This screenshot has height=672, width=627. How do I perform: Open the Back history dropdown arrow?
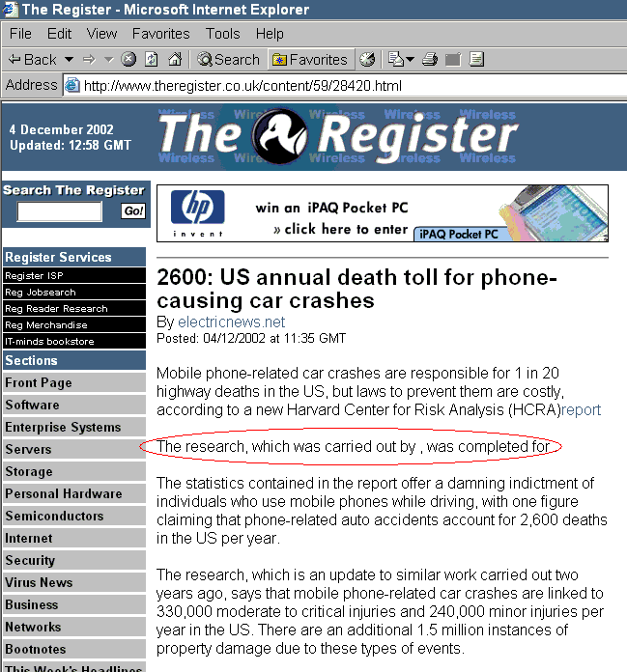coord(69,59)
